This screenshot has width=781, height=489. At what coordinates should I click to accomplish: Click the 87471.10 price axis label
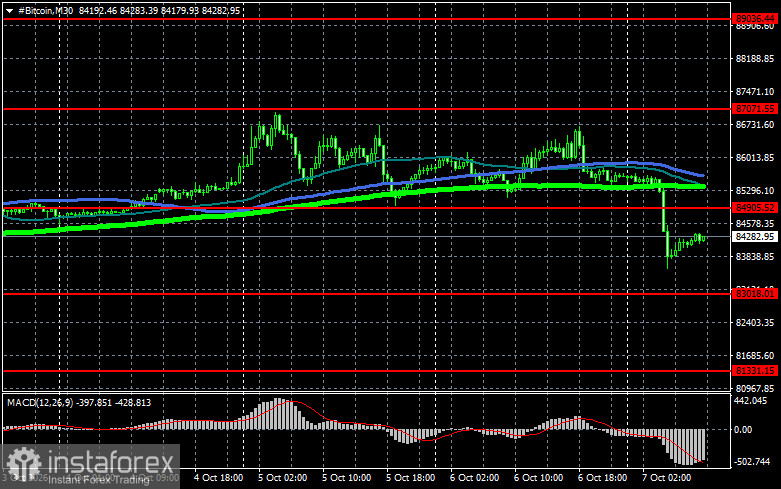click(x=755, y=92)
